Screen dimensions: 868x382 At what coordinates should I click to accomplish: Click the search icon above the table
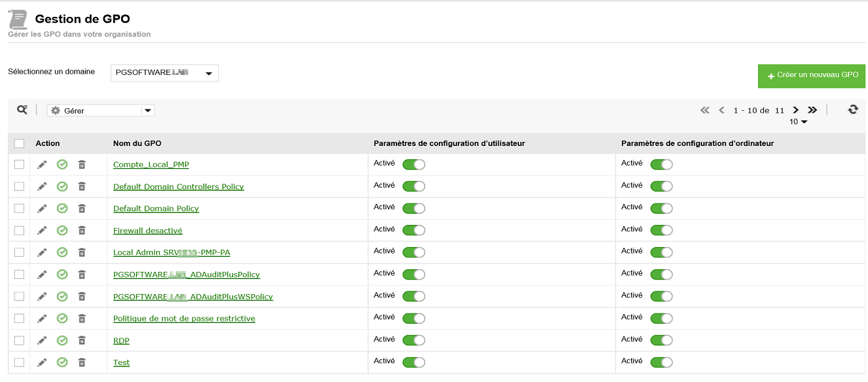click(x=22, y=110)
